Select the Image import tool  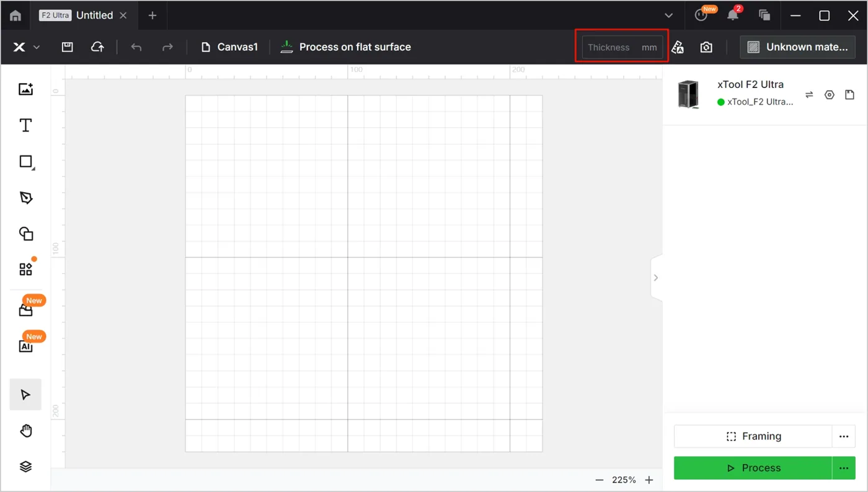(25, 89)
